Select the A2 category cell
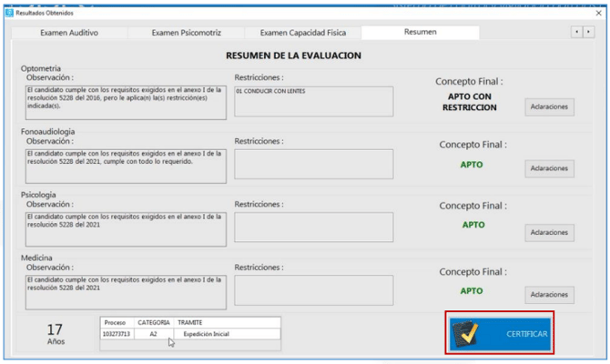 [x=154, y=334]
